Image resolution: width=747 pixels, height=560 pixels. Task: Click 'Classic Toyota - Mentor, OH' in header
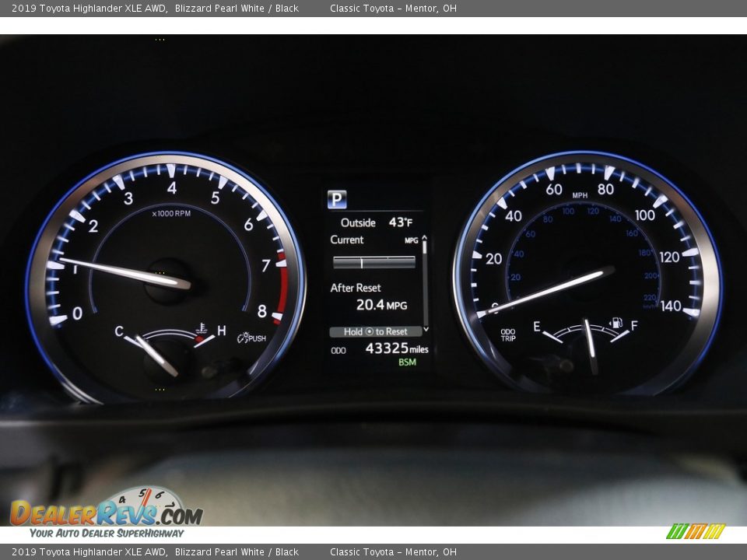[393, 9]
